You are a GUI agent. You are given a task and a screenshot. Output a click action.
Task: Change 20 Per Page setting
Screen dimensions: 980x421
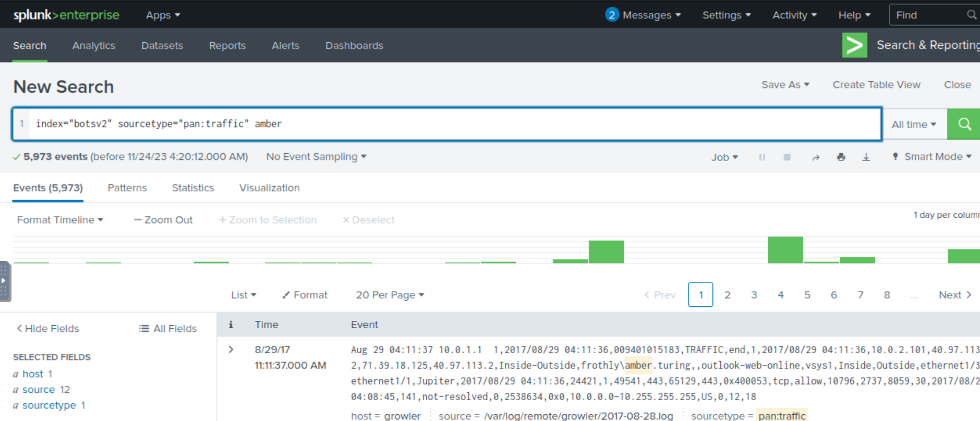tap(390, 295)
